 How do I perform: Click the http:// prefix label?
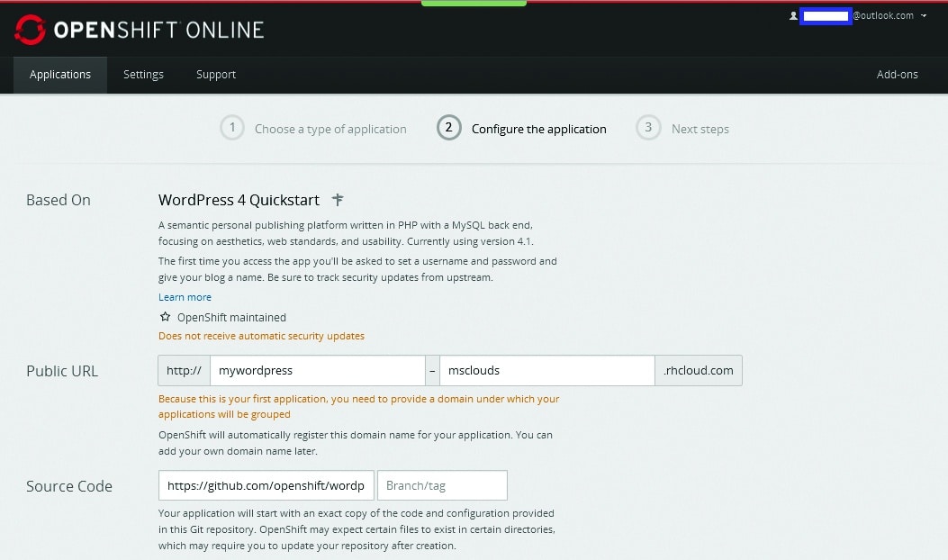184,370
